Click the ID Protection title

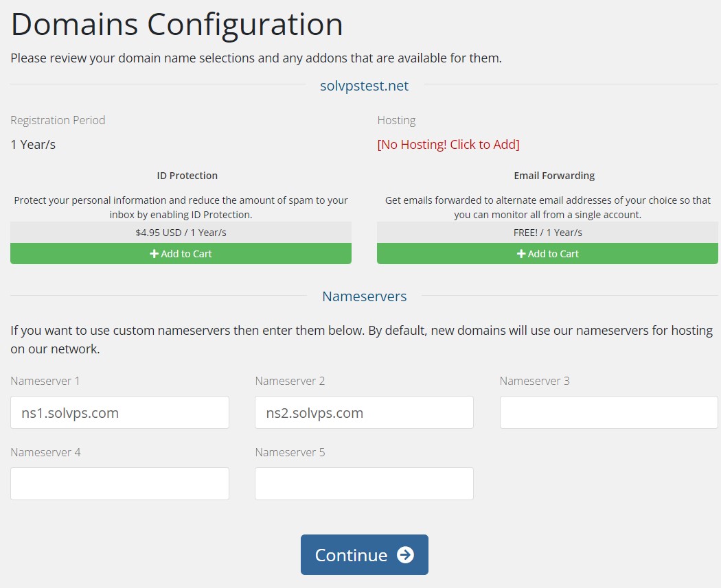click(187, 176)
